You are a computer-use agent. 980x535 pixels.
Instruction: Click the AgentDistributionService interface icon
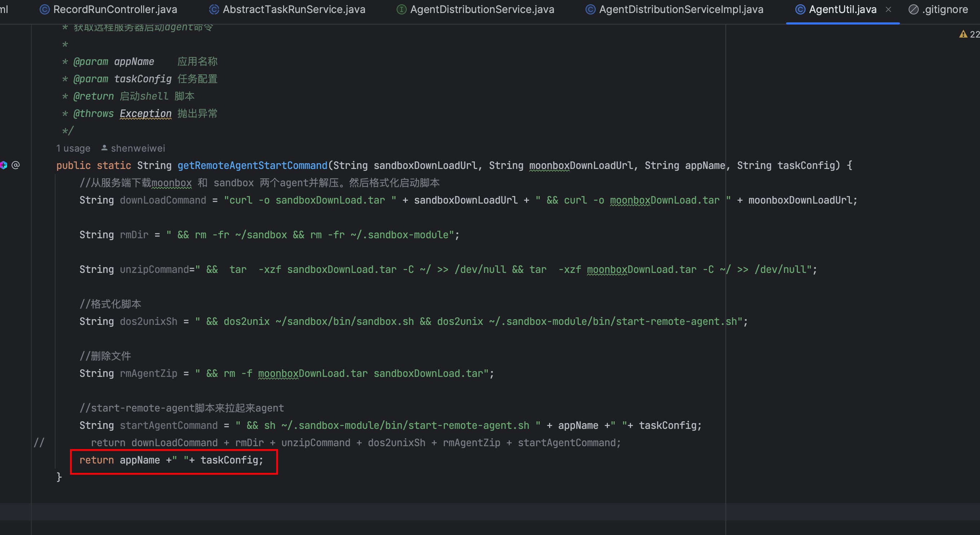pyautogui.click(x=401, y=9)
